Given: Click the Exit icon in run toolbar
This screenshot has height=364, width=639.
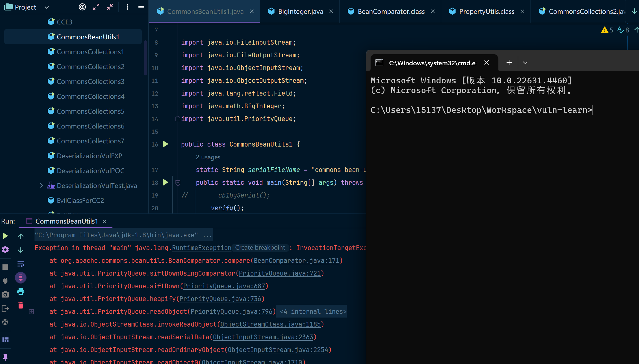Looking at the screenshot, I should pyautogui.click(x=5, y=308).
